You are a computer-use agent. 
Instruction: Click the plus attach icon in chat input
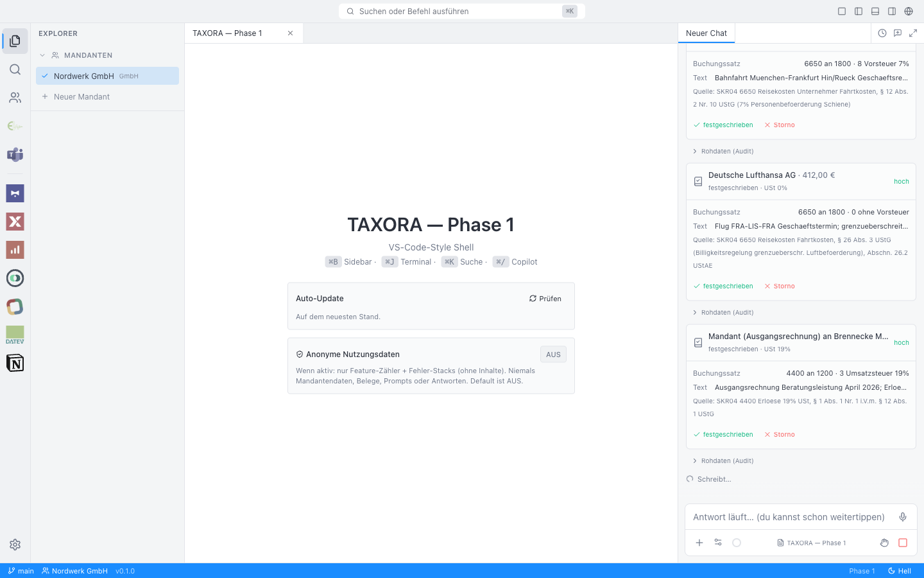click(x=699, y=543)
